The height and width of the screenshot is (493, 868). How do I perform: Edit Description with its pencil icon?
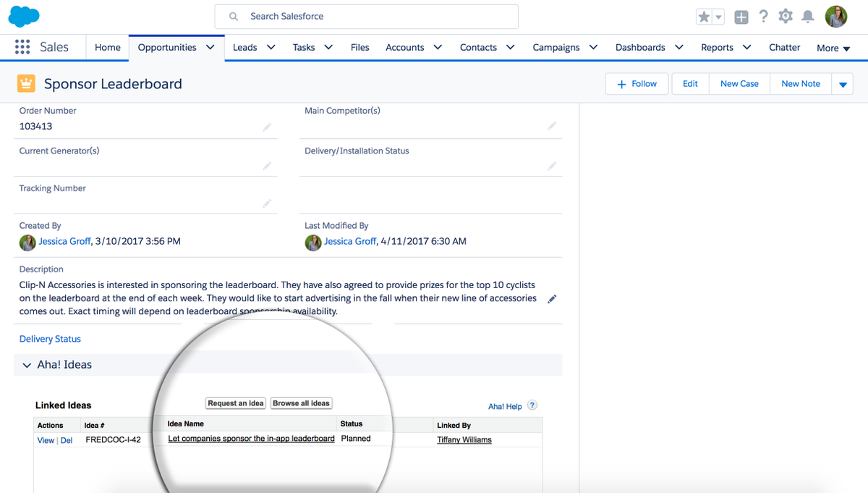(x=552, y=299)
